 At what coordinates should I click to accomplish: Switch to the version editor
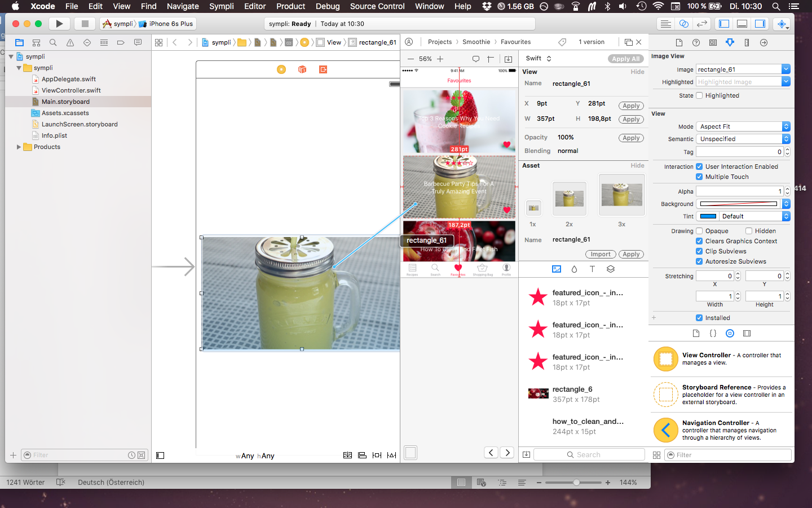[702, 24]
